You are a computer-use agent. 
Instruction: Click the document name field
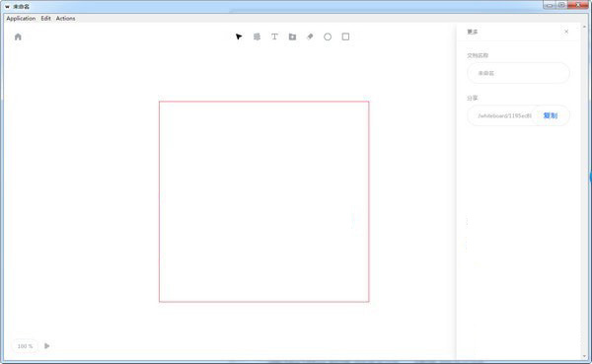[x=518, y=73]
